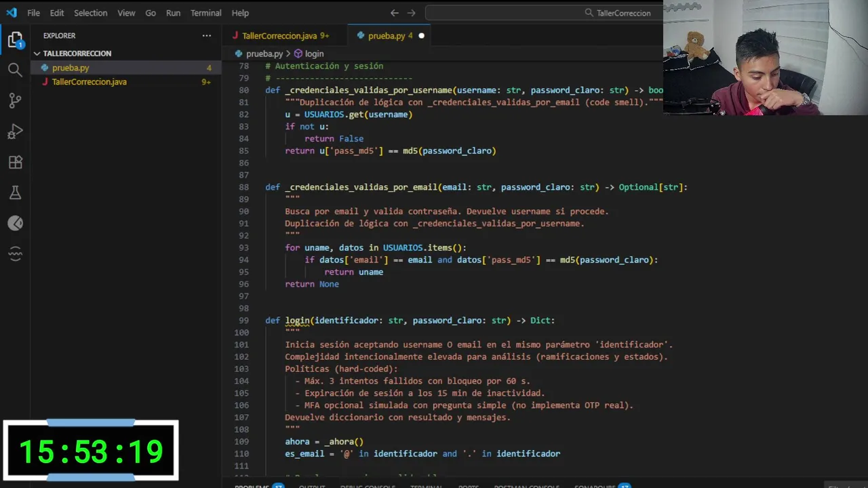Open the Search view in activity bar
Viewport: 868px width, 488px height.
15,69
